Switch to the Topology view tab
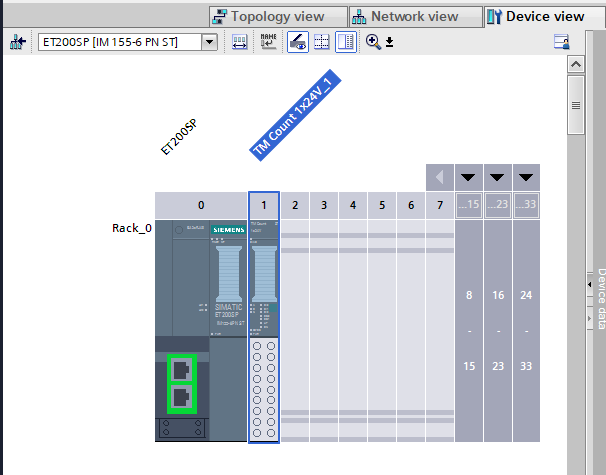Screen dimensions: 606x475 click(x=277, y=16)
